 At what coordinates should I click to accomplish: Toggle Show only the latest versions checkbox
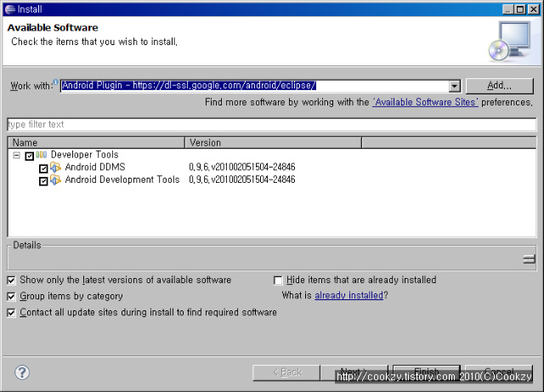pyautogui.click(x=11, y=281)
